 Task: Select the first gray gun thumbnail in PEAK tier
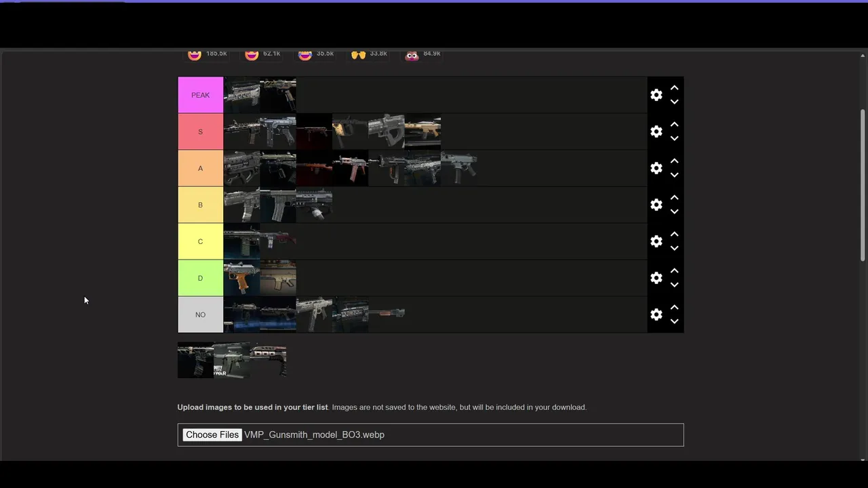[241, 95]
